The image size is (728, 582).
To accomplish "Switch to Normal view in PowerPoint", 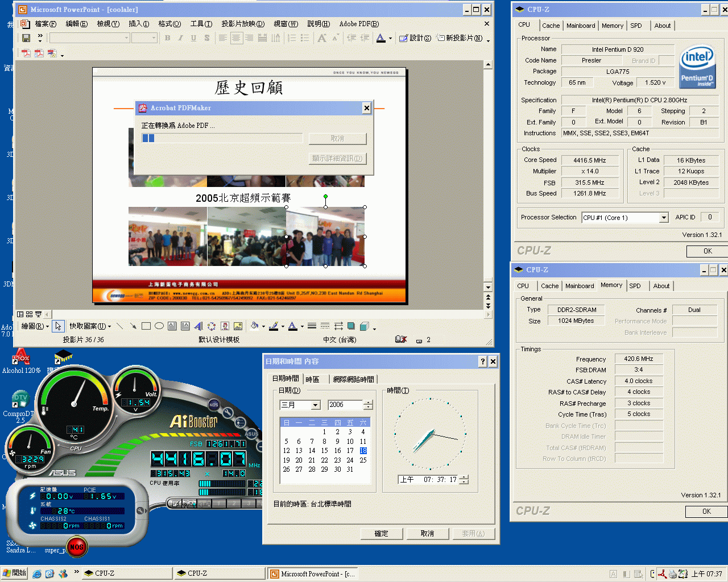I will tap(20, 314).
